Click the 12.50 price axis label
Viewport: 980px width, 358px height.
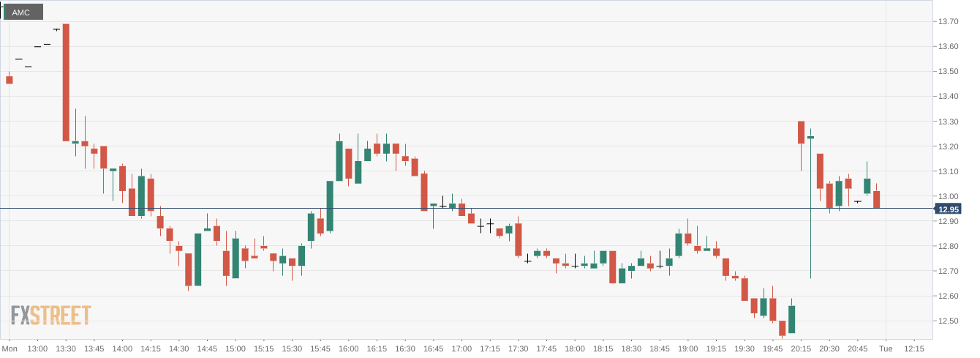tap(948, 321)
